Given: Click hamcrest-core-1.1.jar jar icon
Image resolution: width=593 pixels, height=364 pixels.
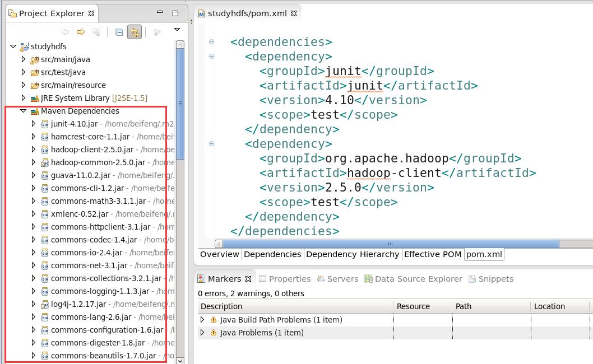Looking at the screenshot, I should point(45,137).
